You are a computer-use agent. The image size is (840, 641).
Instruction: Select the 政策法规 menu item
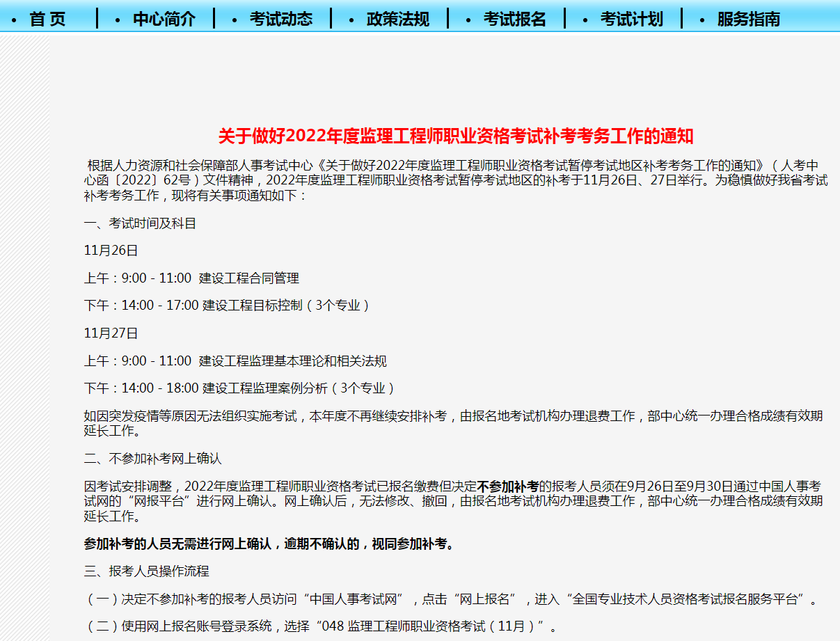(x=398, y=19)
